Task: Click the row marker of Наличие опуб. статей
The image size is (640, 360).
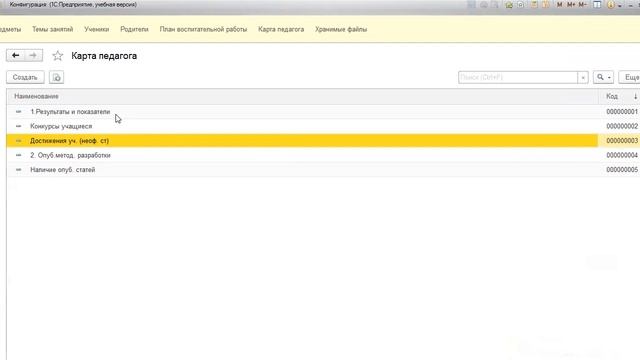Action: click(x=18, y=170)
